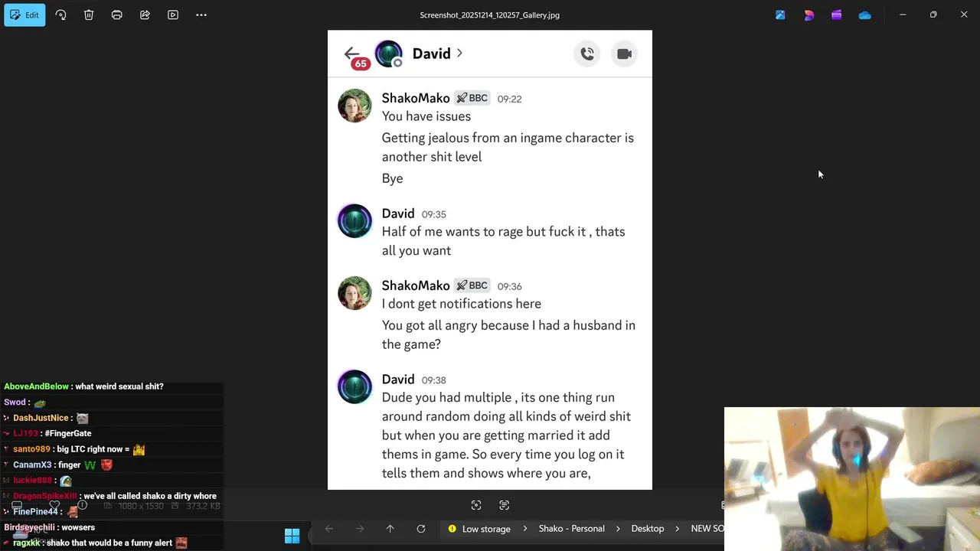Go up one folder with the up arrow
Image resolution: width=980 pixels, height=551 pixels.
(390, 529)
